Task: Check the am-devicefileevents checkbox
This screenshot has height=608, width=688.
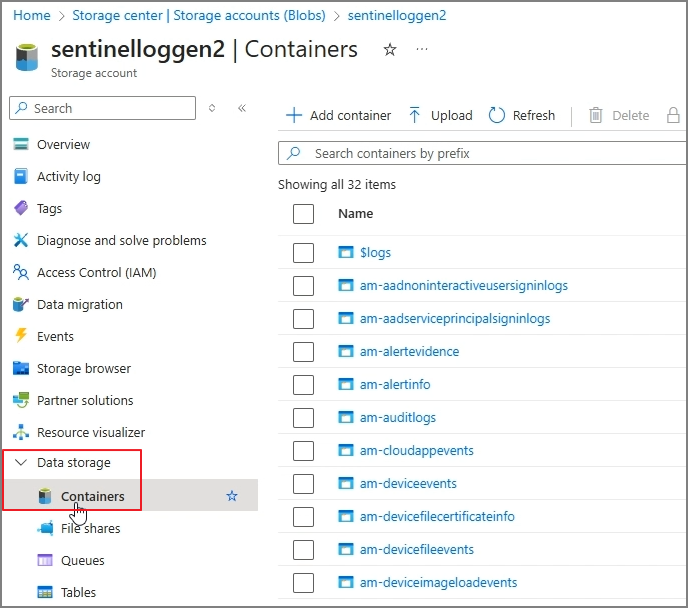Action: click(x=303, y=550)
